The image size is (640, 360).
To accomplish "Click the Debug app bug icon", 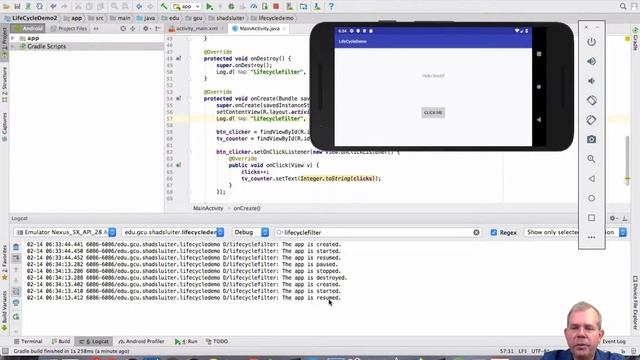I will pyautogui.click(x=231, y=7).
